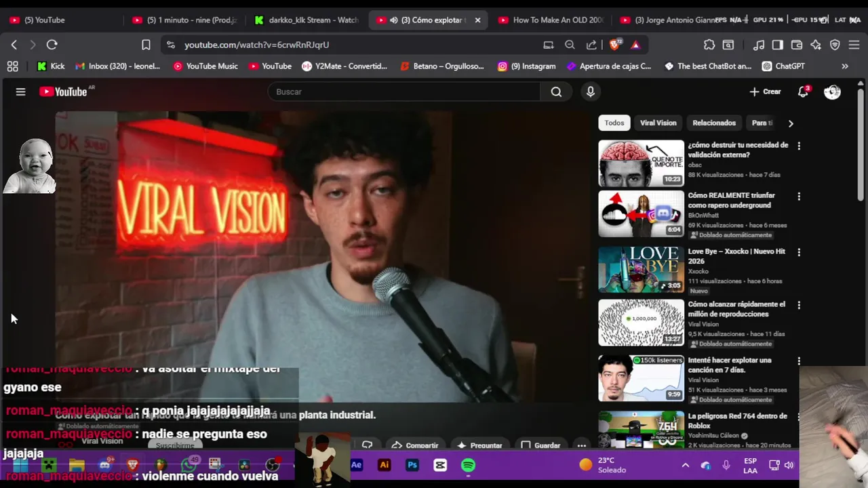
Task: Click the search magnifier button
Action: point(556,91)
